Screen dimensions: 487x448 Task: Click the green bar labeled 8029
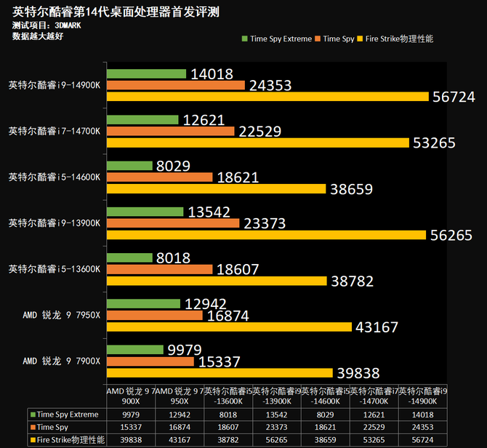pyautogui.click(x=129, y=166)
